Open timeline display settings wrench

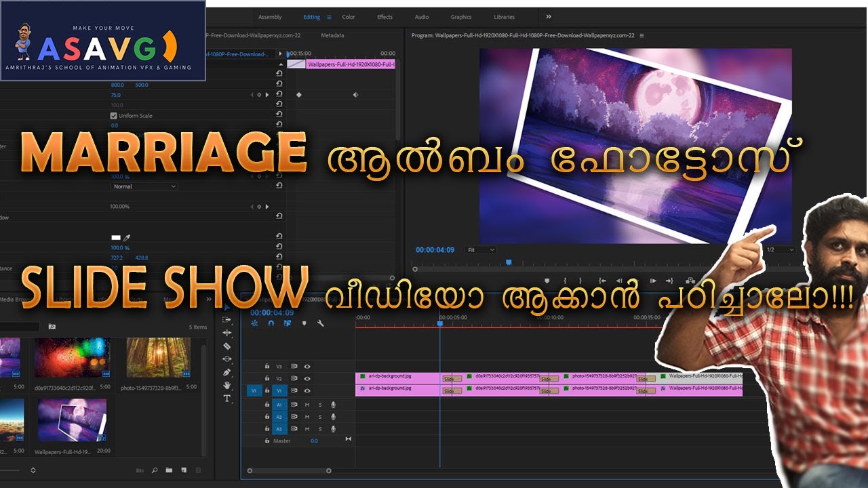pyautogui.click(x=320, y=323)
